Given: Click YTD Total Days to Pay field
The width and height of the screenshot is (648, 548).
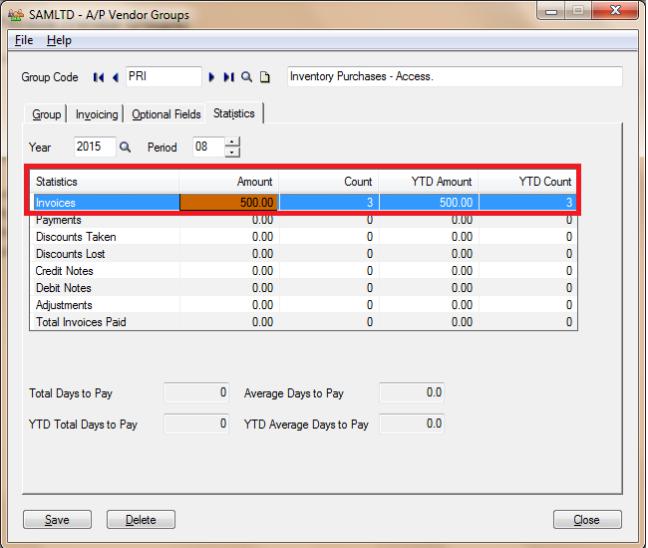Looking at the screenshot, I should pyautogui.click(x=196, y=424).
